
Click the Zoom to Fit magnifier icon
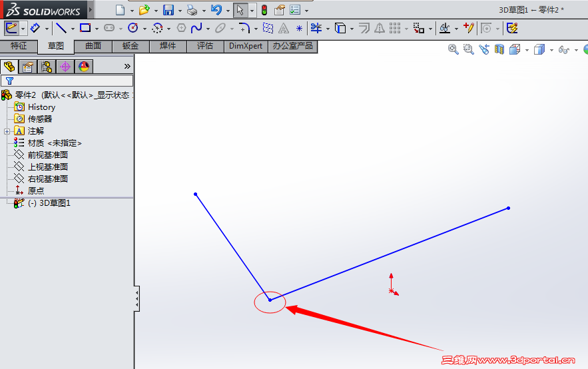(x=453, y=49)
